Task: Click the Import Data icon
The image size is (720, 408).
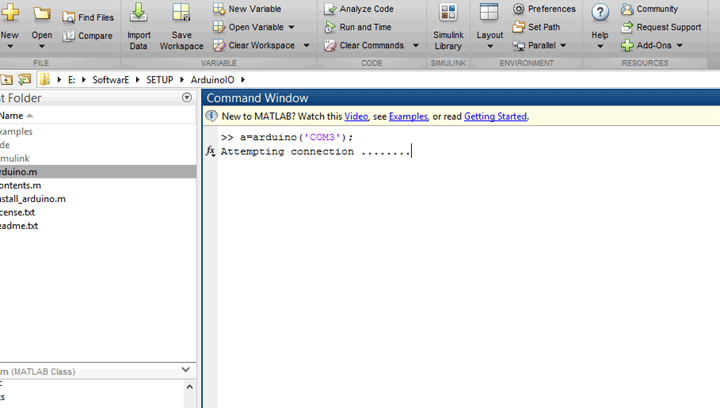Action: pos(139,14)
